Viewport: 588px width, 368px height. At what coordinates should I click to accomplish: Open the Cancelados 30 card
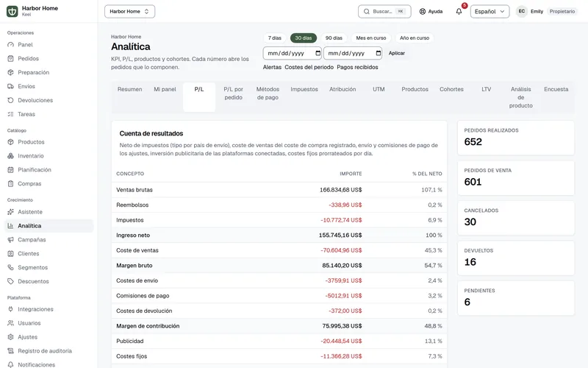pyautogui.click(x=516, y=218)
